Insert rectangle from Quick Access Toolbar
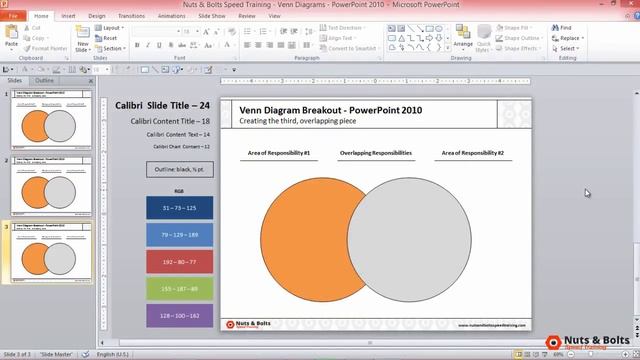This screenshot has height=360, width=640. tap(144, 70)
